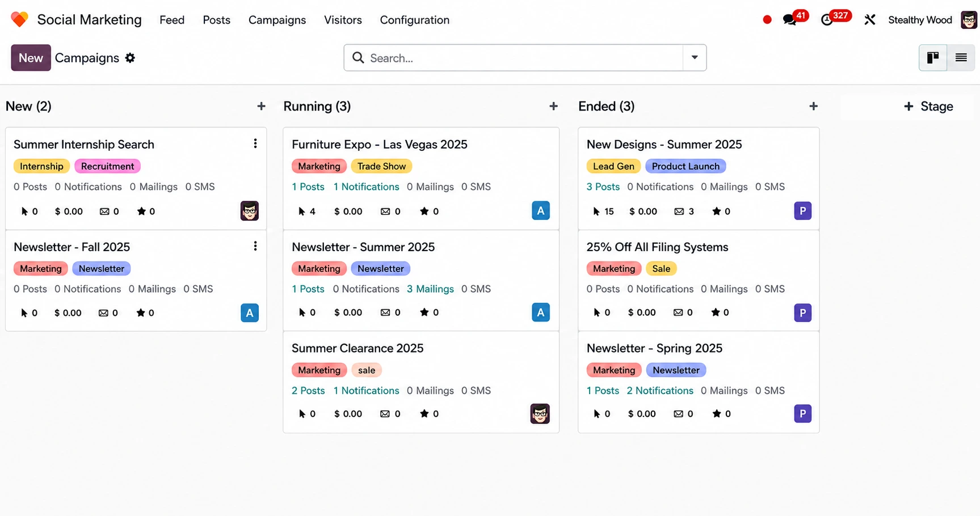Click Recruitment tag on Summer Internship Search
The image size is (980, 516).
tap(107, 166)
